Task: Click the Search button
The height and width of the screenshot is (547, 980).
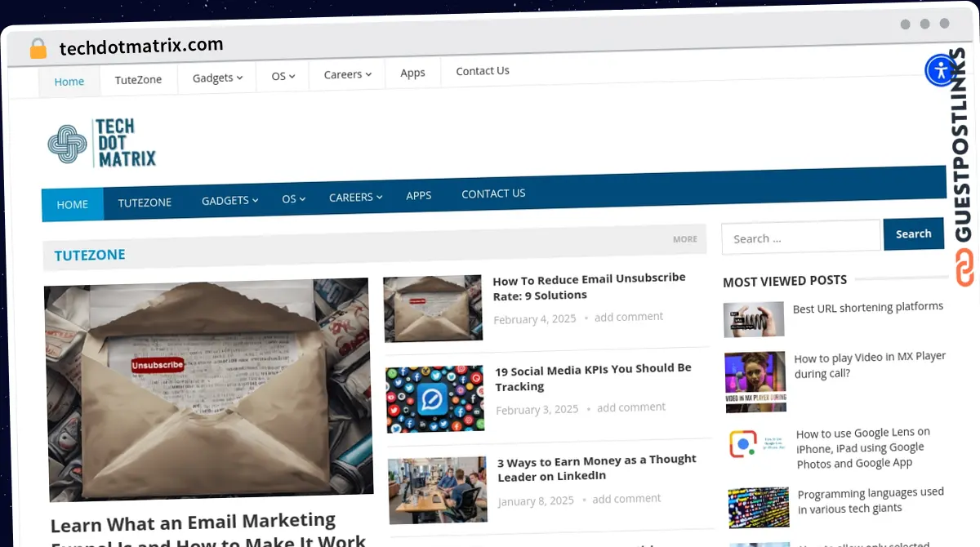Action: tap(913, 234)
